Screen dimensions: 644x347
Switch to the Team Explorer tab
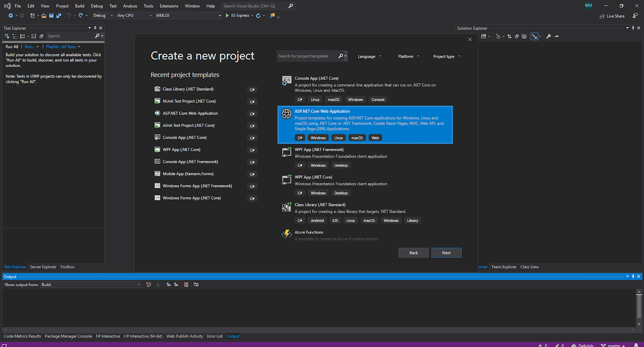[504, 267]
